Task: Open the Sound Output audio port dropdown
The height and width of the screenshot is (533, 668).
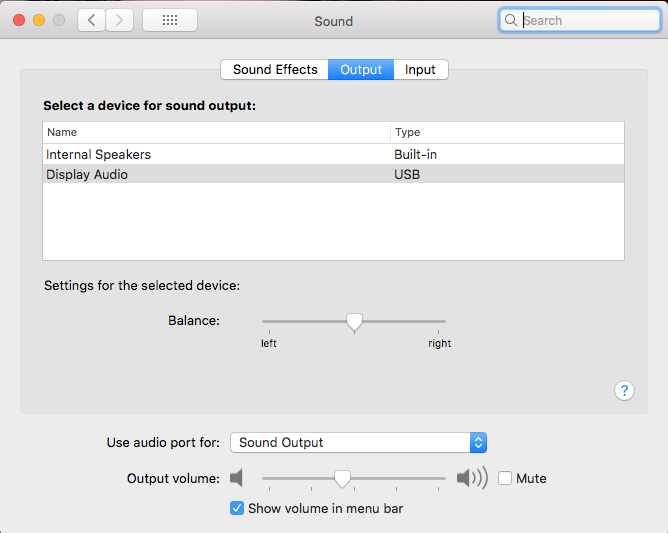Action: tap(358, 442)
